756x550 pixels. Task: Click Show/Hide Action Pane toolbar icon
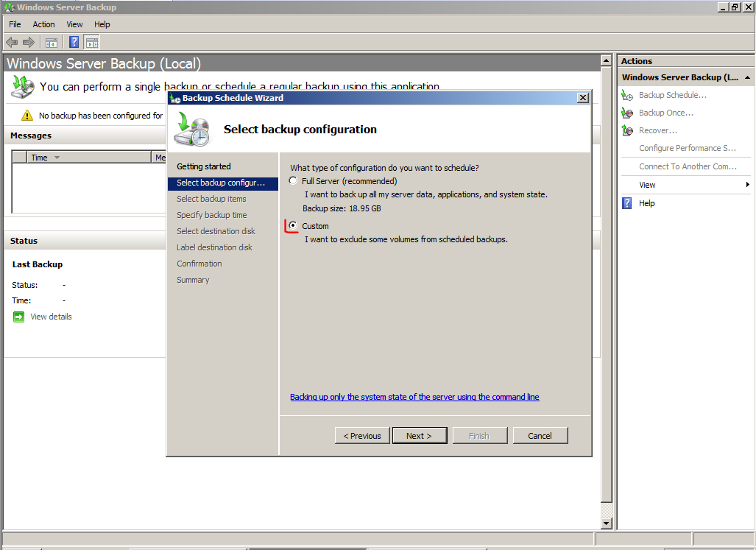[x=92, y=43]
